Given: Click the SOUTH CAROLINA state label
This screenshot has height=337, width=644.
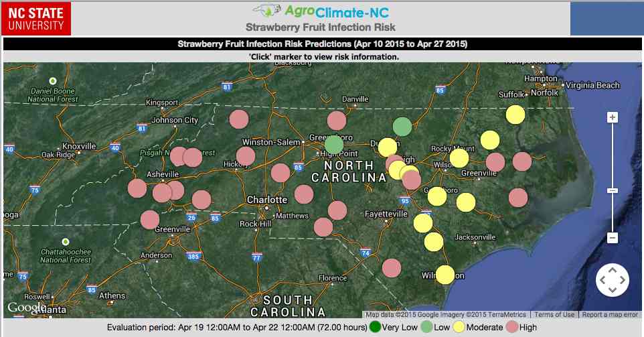Looking at the screenshot, I should 288,306.
